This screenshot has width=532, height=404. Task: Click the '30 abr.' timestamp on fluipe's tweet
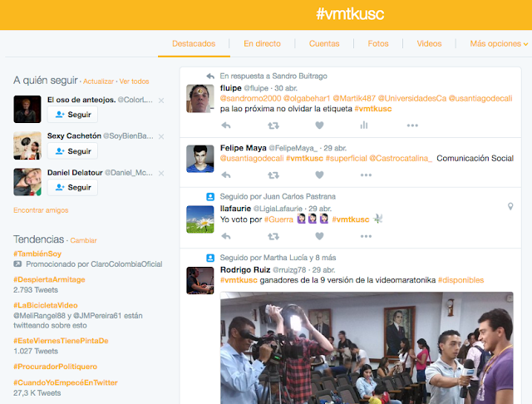tap(286, 88)
